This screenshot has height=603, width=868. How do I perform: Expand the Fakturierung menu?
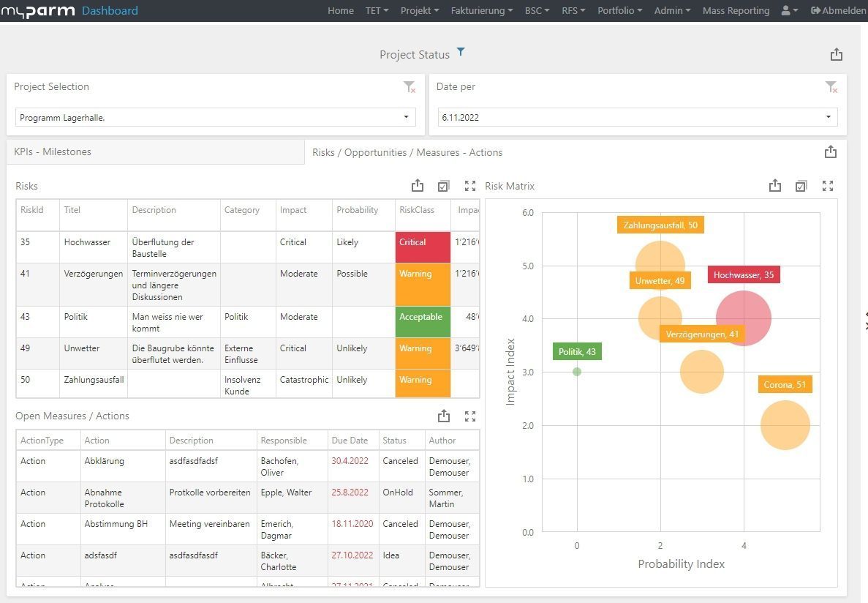point(481,11)
